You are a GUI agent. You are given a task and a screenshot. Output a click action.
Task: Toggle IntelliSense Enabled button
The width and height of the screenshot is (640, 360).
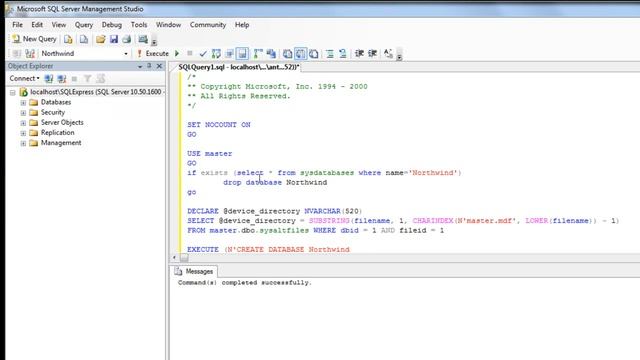pyautogui.click(x=242, y=53)
